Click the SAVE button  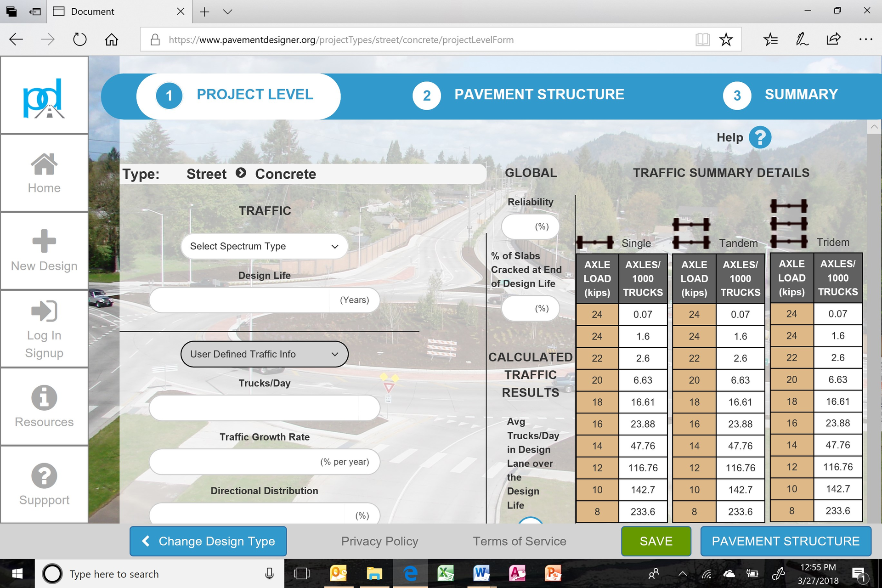(656, 541)
